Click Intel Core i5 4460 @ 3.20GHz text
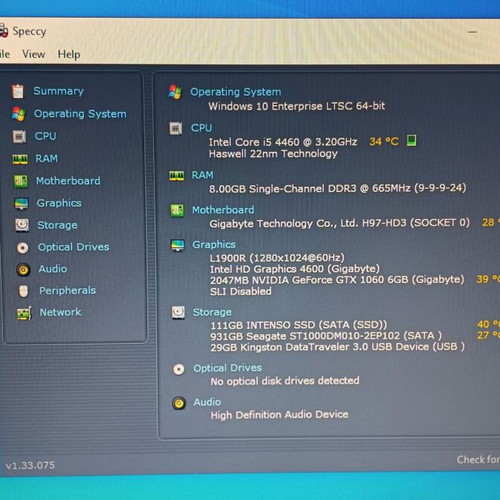This screenshot has height=500, width=500. coord(283,142)
